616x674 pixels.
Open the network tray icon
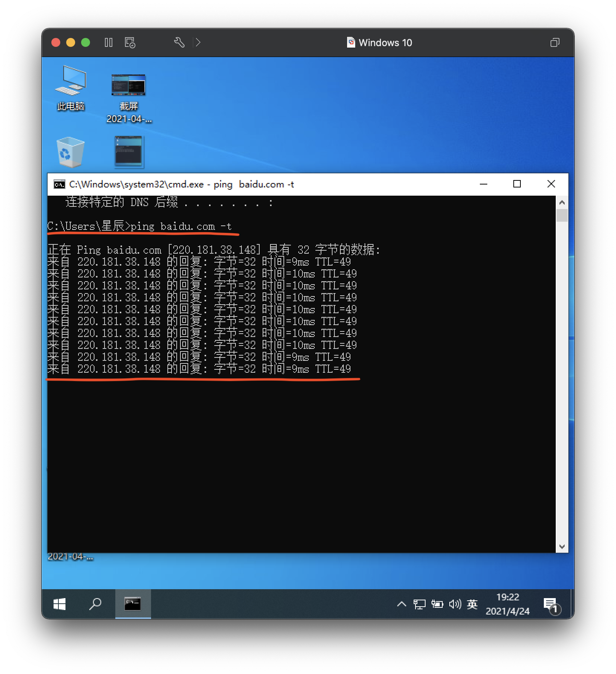coord(419,604)
